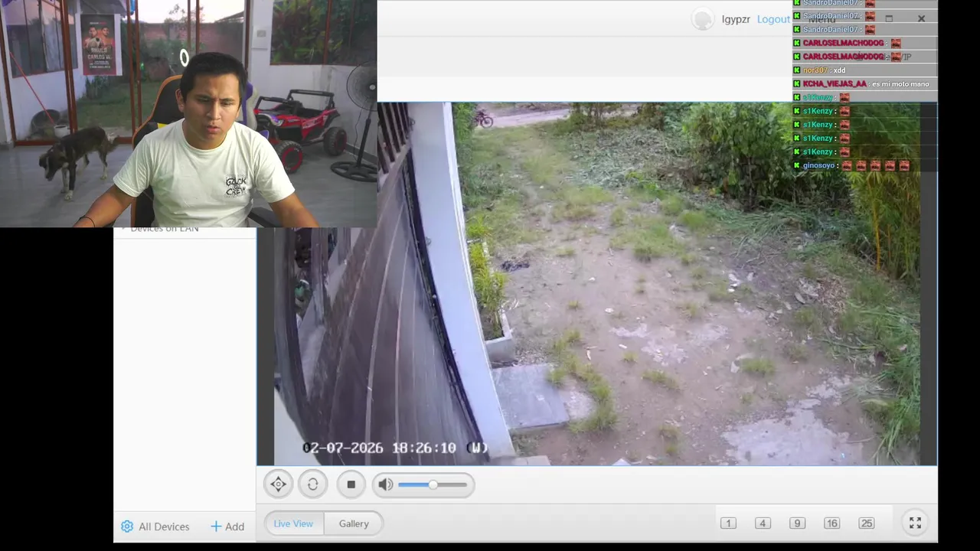Click the lgypzr username
This screenshot has width=980, height=551.
(x=736, y=19)
